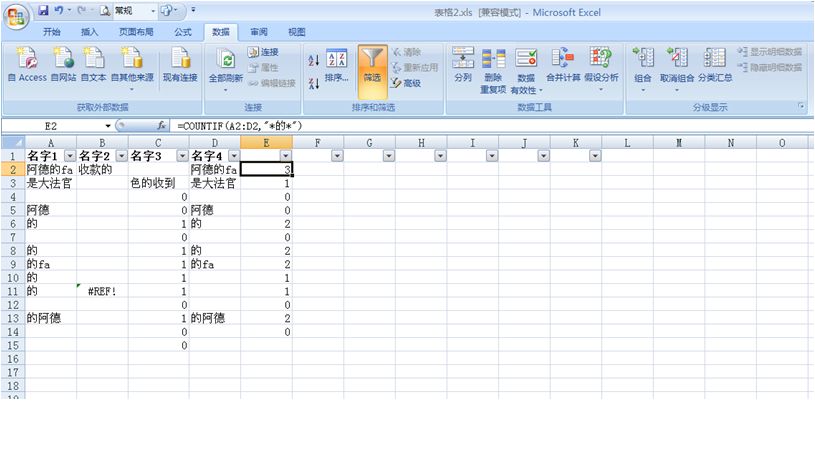Click inside the formula bar COUNTIF text

[x=240, y=126]
